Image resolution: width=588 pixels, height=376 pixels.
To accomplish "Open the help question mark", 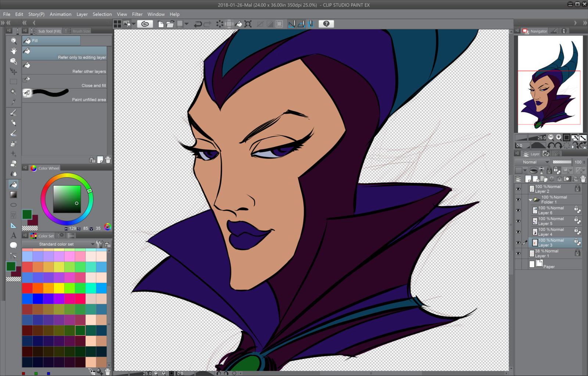I will click(x=326, y=24).
